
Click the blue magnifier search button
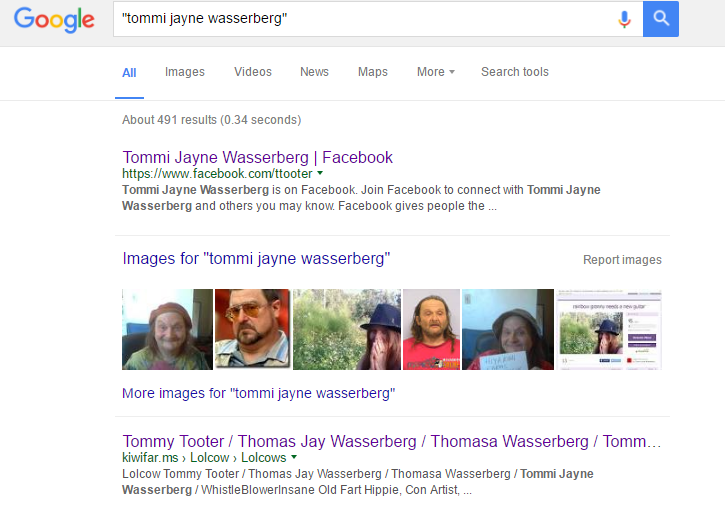tap(661, 19)
